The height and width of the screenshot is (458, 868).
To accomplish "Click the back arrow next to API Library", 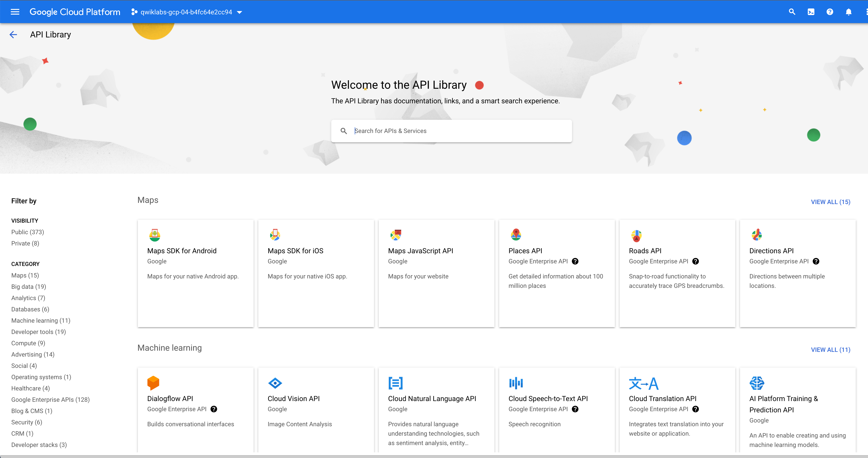I will tap(13, 34).
